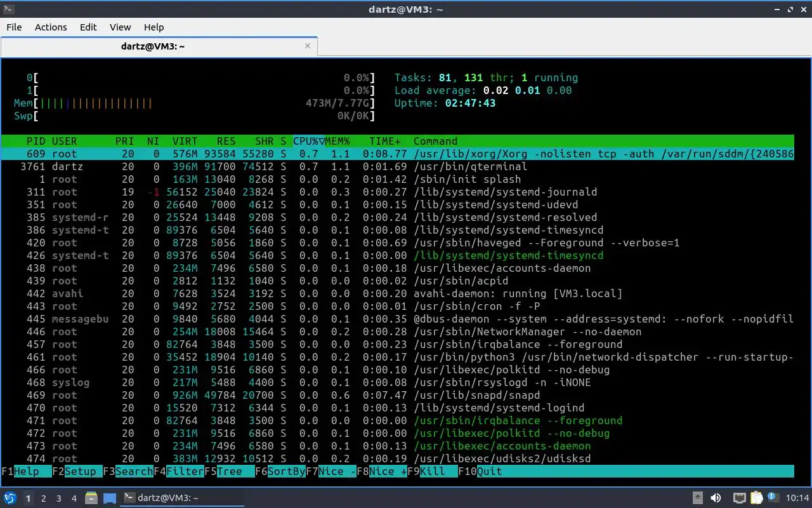This screenshot has height=508, width=812.
Task: Open the Lubuntu start menu icon
Action: 10,498
